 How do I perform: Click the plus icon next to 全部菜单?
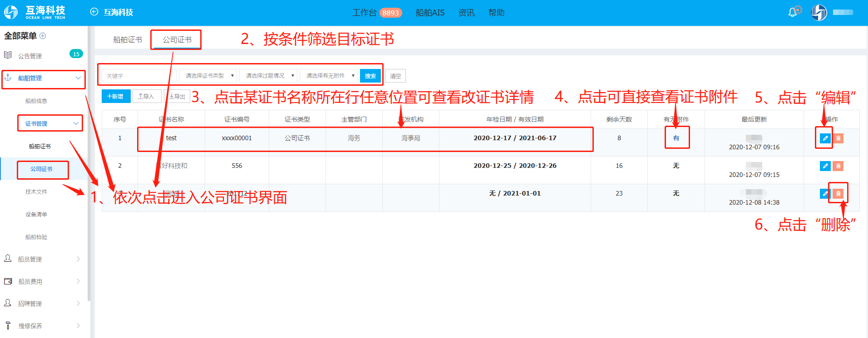tap(43, 36)
